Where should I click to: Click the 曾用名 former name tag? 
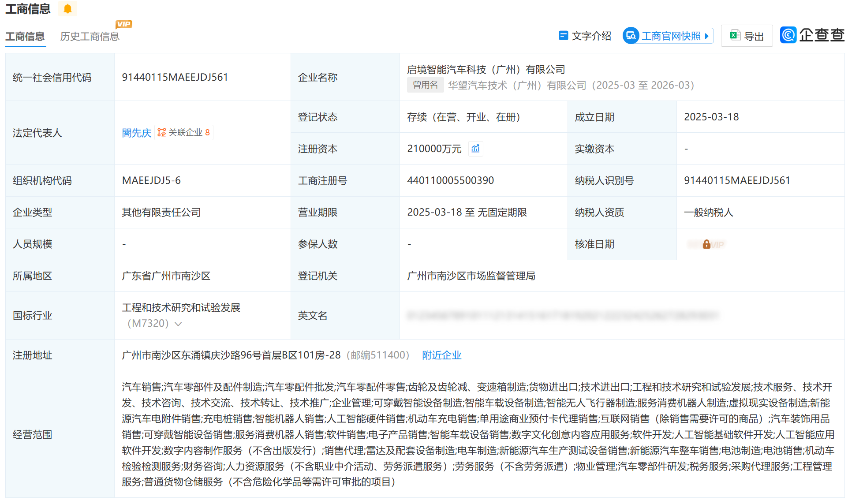click(x=425, y=85)
